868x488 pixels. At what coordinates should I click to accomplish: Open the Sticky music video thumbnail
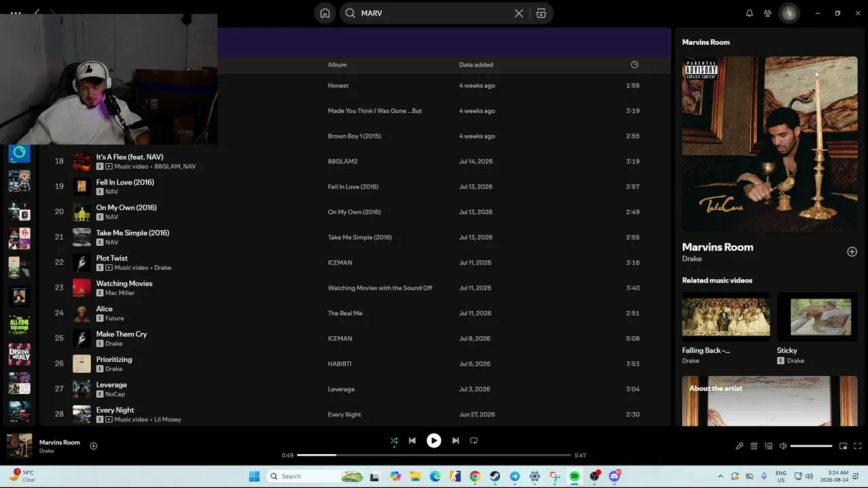(x=817, y=317)
